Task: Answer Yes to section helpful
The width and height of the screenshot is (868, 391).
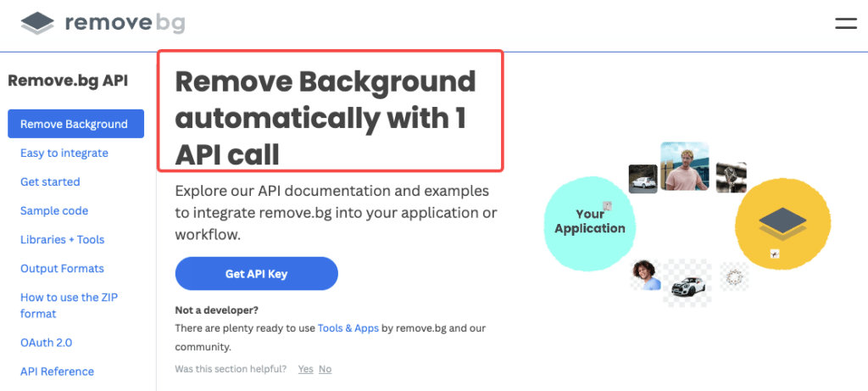Action: (305, 369)
